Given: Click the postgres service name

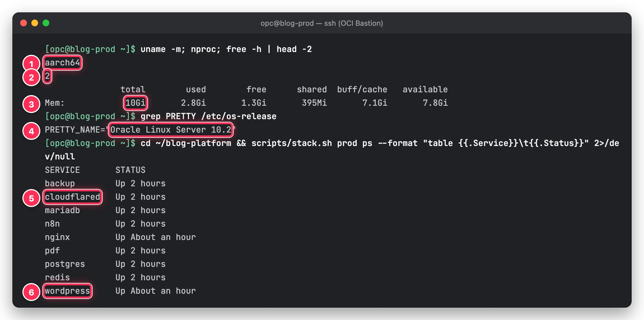Looking at the screenshot, I should point(65,264).
